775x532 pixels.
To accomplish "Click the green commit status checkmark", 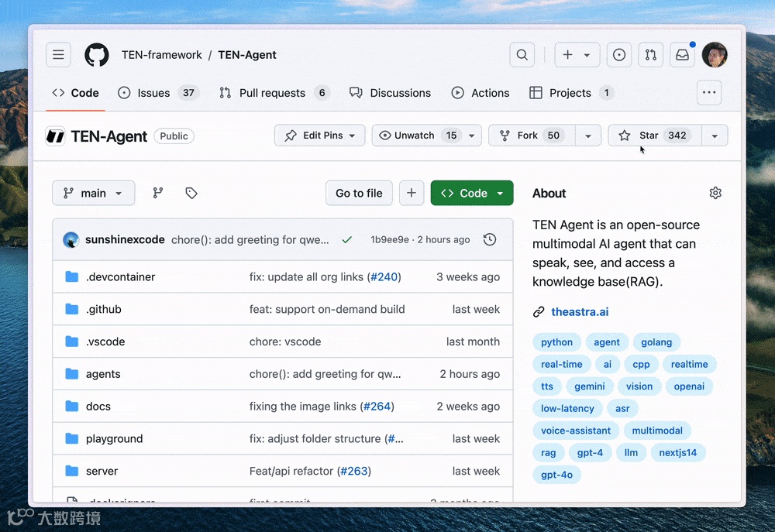I will coord(347,239).
